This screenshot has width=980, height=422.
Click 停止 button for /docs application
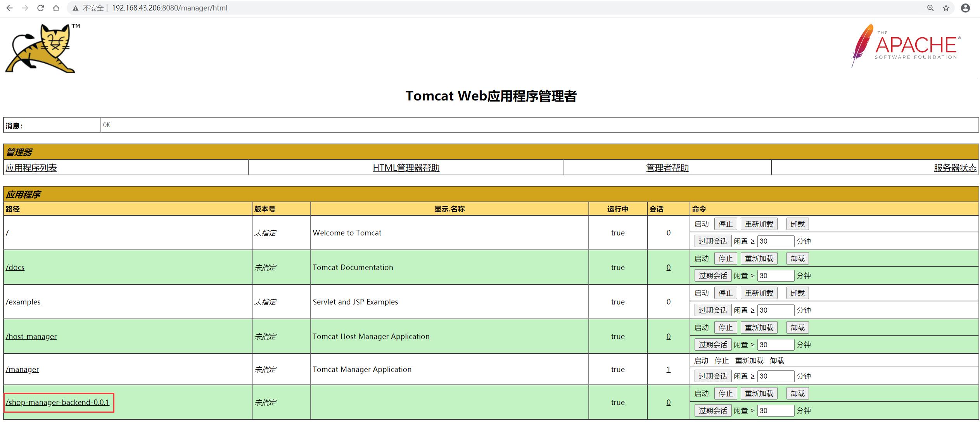(x=725, y=258)
